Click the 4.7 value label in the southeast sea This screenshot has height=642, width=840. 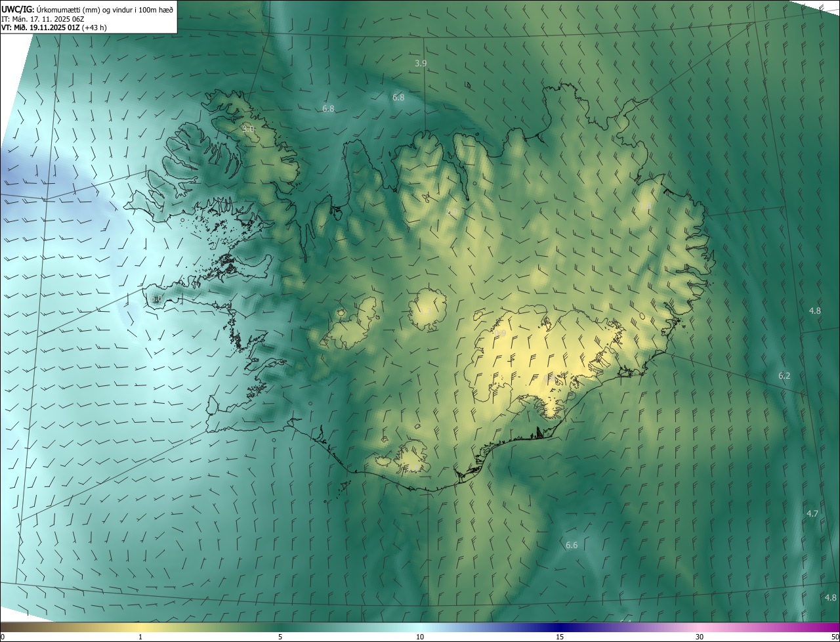coord(812,513)
